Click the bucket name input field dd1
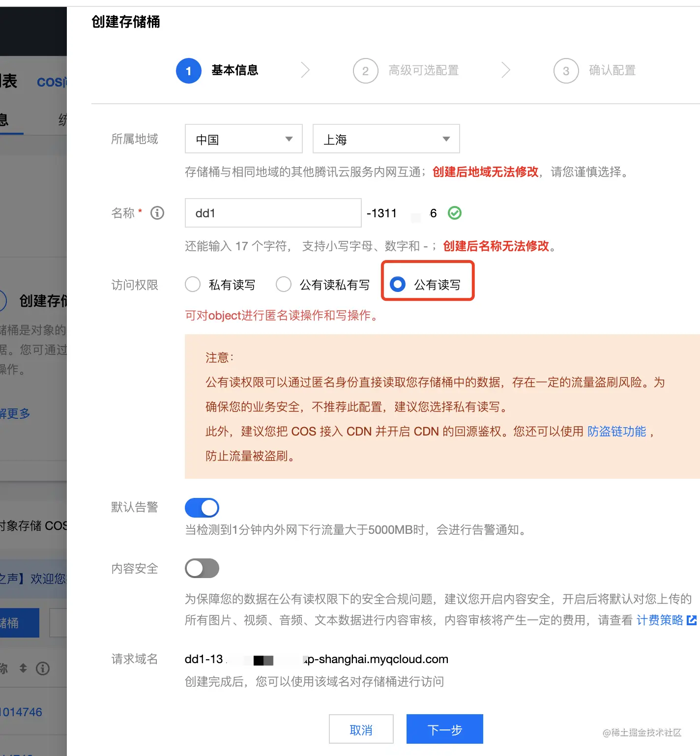Screen dimensions: 700x756 pos(273,213)
